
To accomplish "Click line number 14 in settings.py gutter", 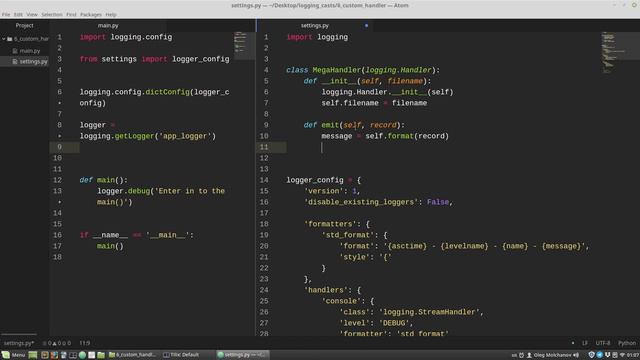I will click(x=264, y=180).
